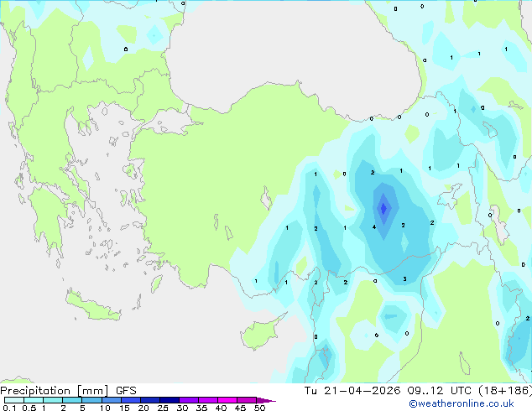This screenshot has height=411, width=532.
Task: Click the 2–5 mm legend color swatch
Action: pyautogui.click(x=72, y=400)
